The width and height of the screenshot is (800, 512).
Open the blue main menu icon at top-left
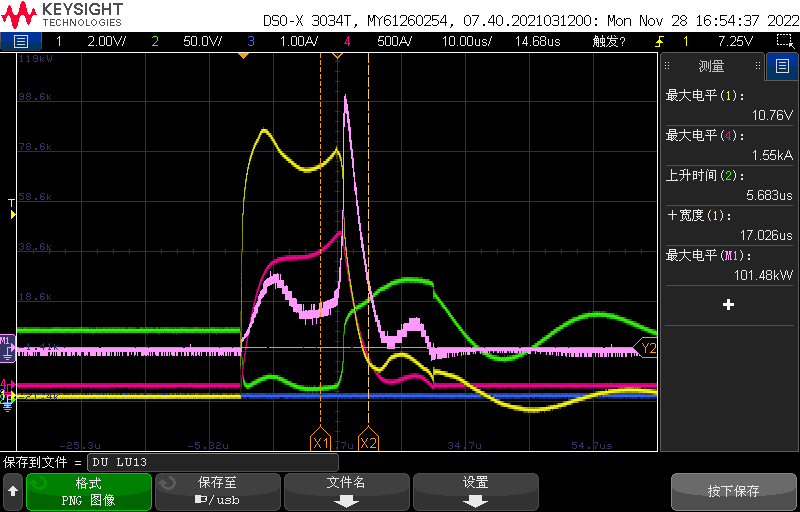(21, 41)
